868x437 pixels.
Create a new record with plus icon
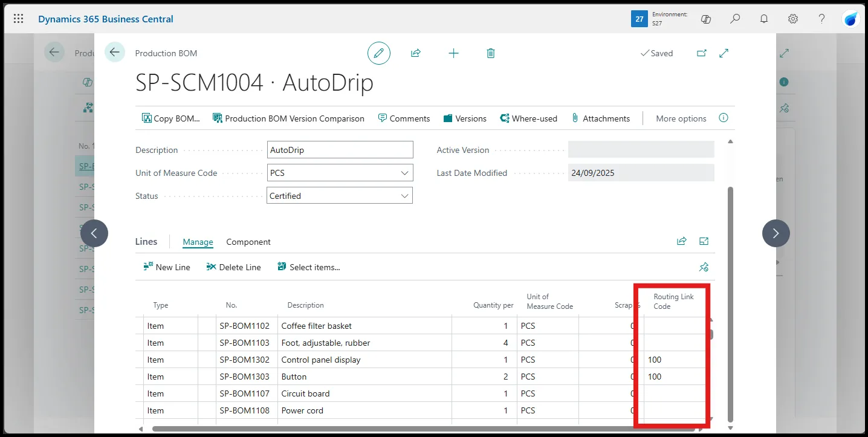[453, 53]
